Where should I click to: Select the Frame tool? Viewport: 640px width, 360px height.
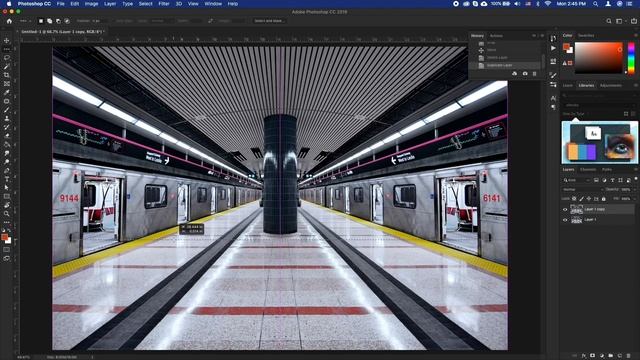[x=7, y=84]
